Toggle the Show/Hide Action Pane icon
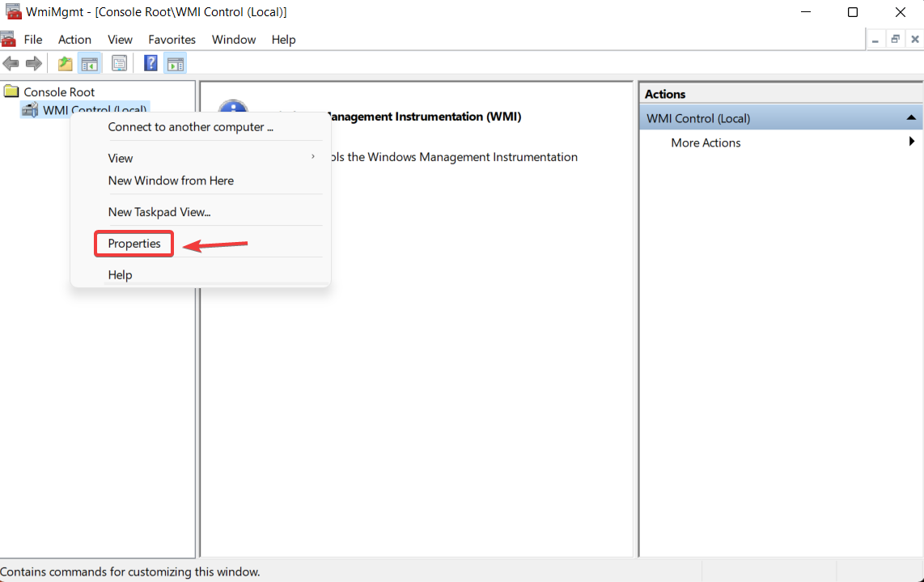Image resolution: width=924 pixels, height=582 pixels. tap(176, 62)
